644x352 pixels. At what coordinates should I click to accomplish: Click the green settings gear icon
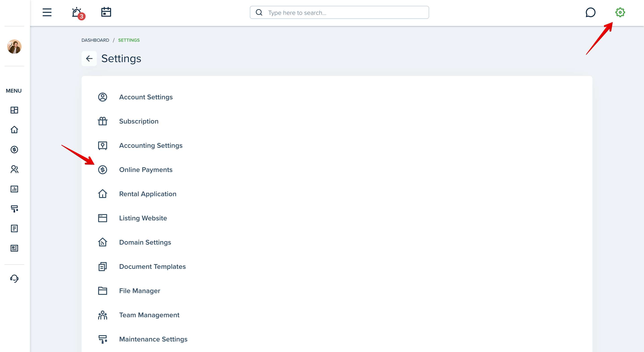click(620, 12)
